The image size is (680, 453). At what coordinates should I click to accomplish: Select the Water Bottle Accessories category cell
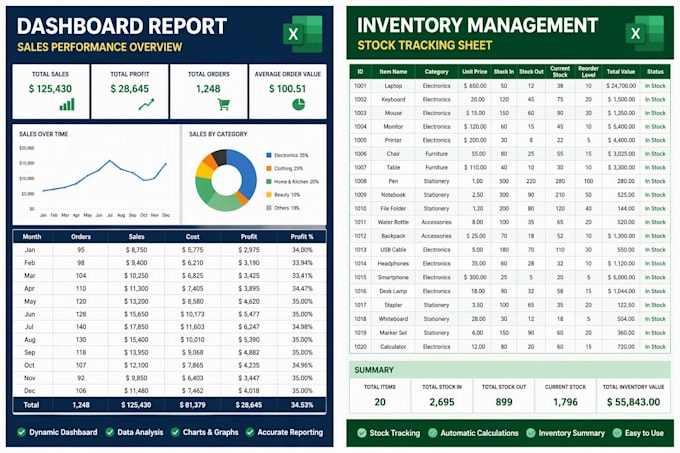(x=436, y=222)
